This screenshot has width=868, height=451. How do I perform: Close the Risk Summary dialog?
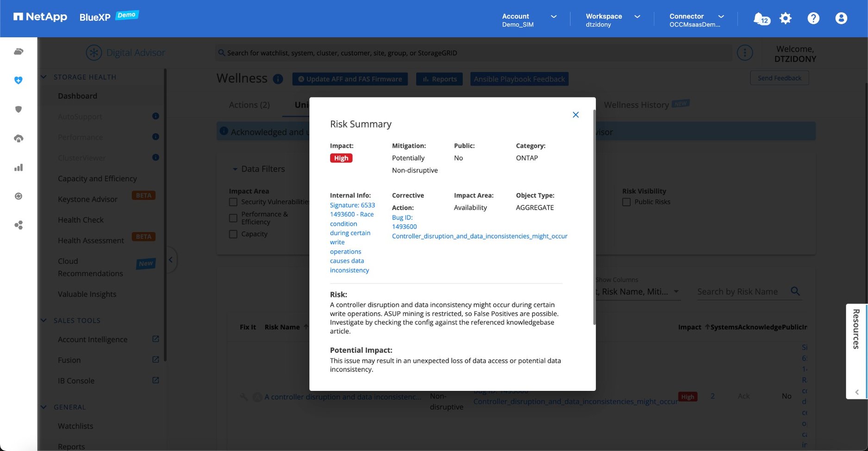click(575, 115)
